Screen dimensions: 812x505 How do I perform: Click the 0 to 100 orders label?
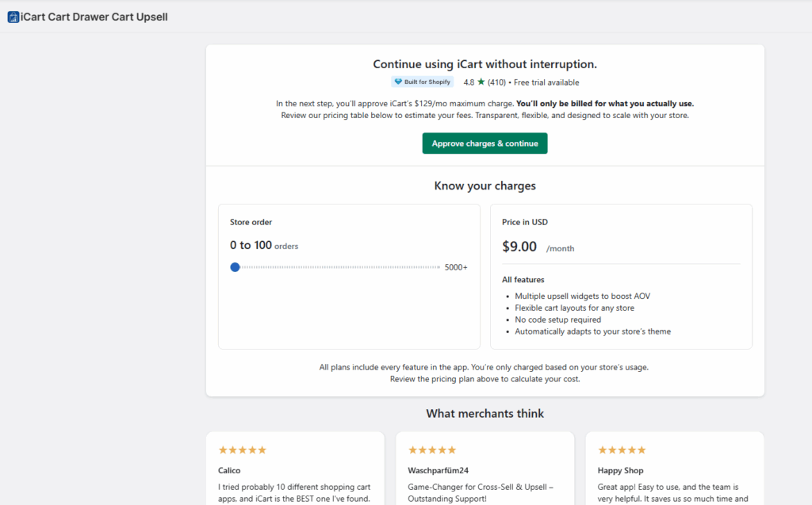(263, 246)
